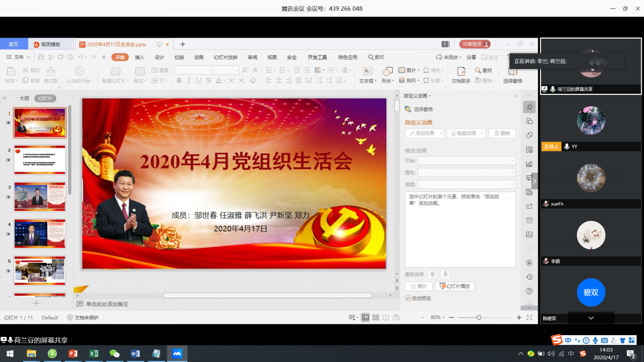Apply bold formatting with the B icon
644x362 pixels.
tap(179, 80)
